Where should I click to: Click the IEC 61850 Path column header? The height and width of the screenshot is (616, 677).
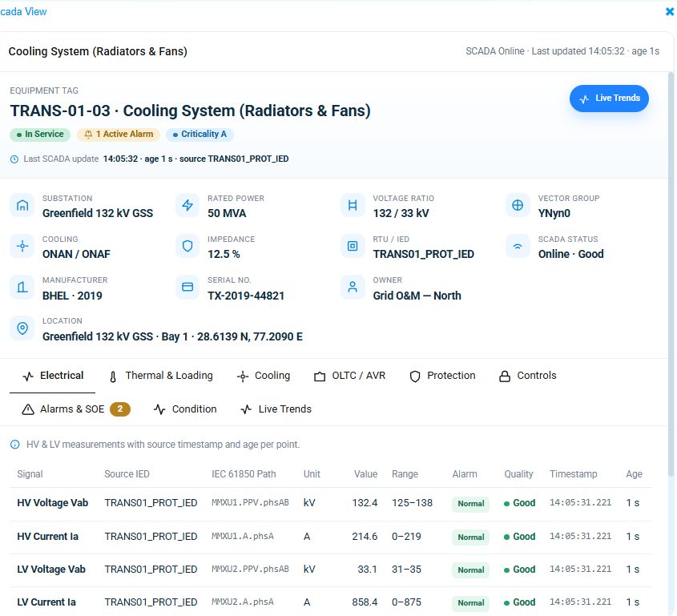pyautogui.click(x=244, y=474)
